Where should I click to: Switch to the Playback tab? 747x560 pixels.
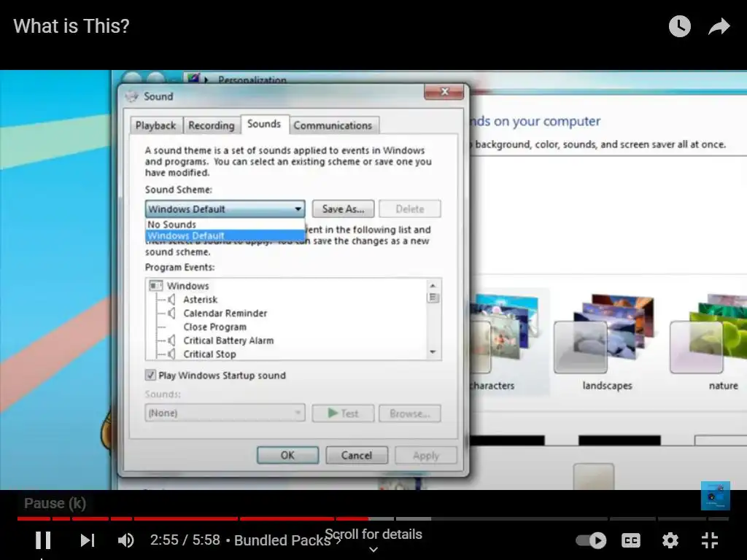[156, 125]
